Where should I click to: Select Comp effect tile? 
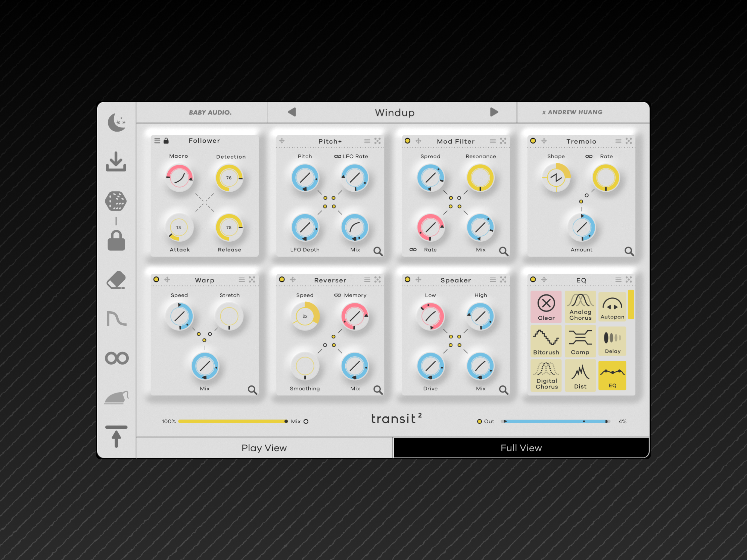[580, 341]
